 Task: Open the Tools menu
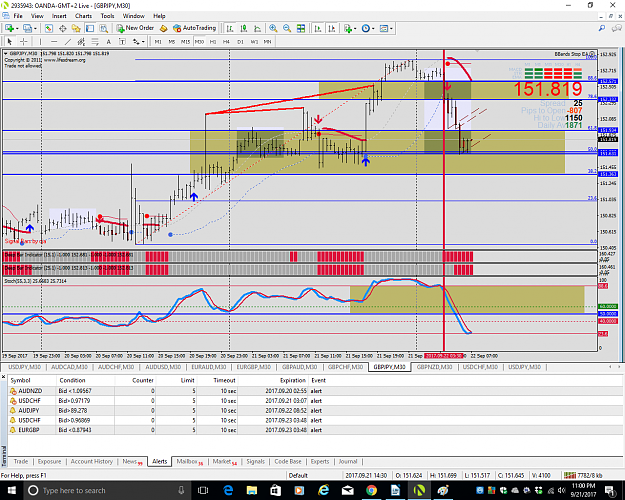click(107, 16)
